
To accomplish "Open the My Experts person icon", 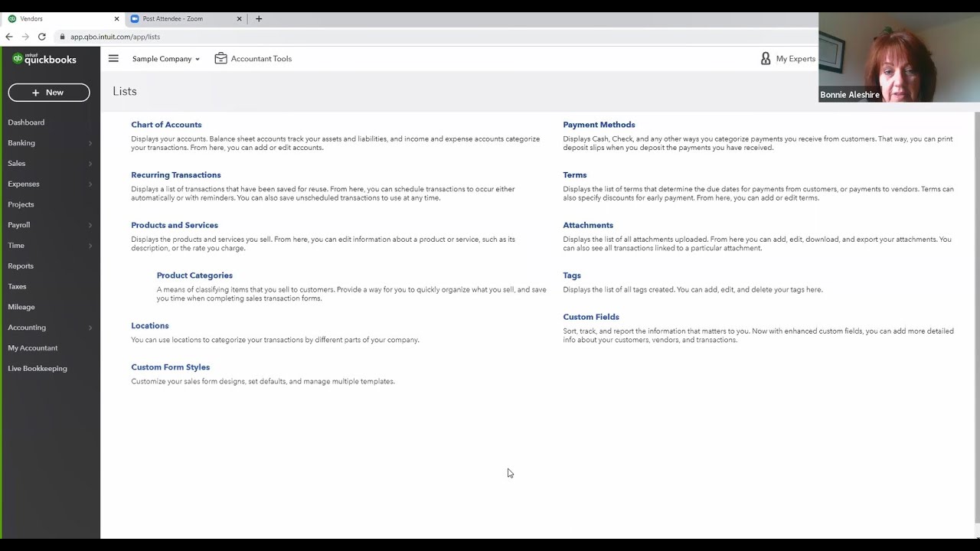I will [765, 58].
